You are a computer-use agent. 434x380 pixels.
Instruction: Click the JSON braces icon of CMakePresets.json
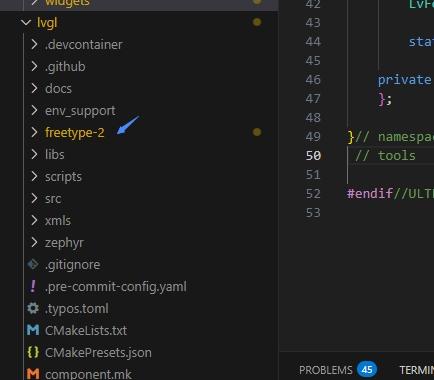coord(33,352)
